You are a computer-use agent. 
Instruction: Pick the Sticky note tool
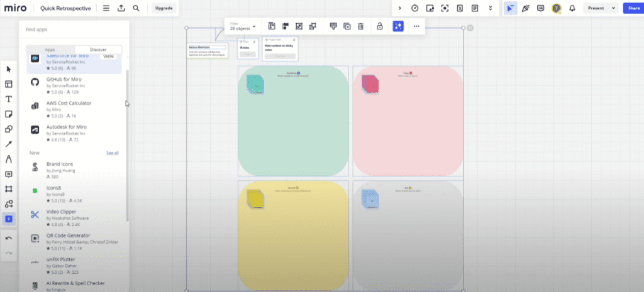[x=9, y=114]
